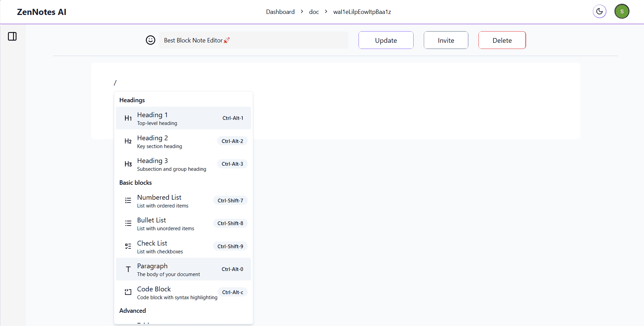This screenshot has height=326, width=644.
Task: Click the Ctrl-Alt-2 shortcut badge
Action: (232, 141)
